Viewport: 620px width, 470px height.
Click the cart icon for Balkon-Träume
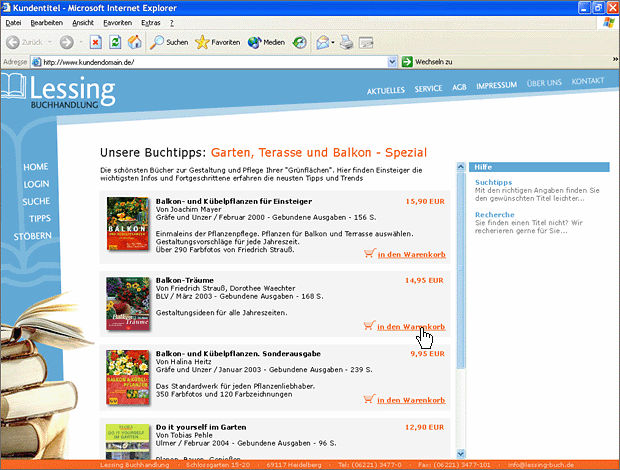pyautogui.click(x=369, y=325)
